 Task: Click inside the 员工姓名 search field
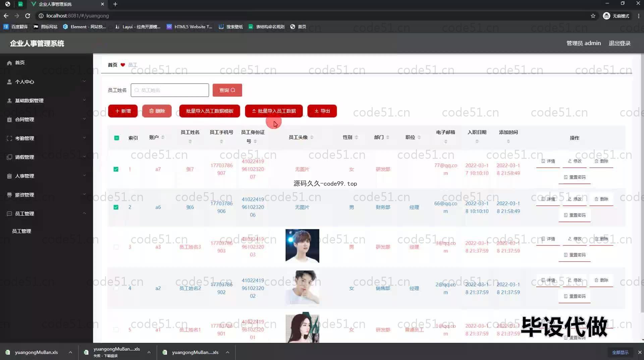pyautogui.click(x=170, y=90)
